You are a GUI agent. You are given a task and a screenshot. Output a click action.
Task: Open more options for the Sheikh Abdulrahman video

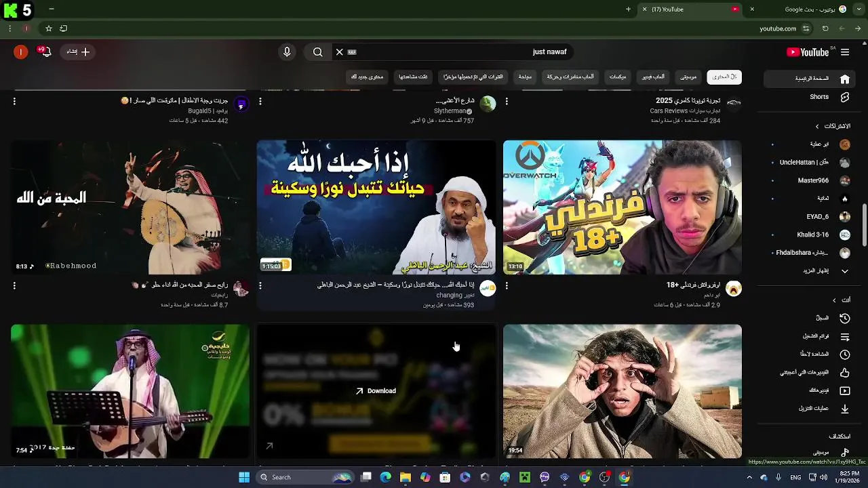tap(260, 286)
